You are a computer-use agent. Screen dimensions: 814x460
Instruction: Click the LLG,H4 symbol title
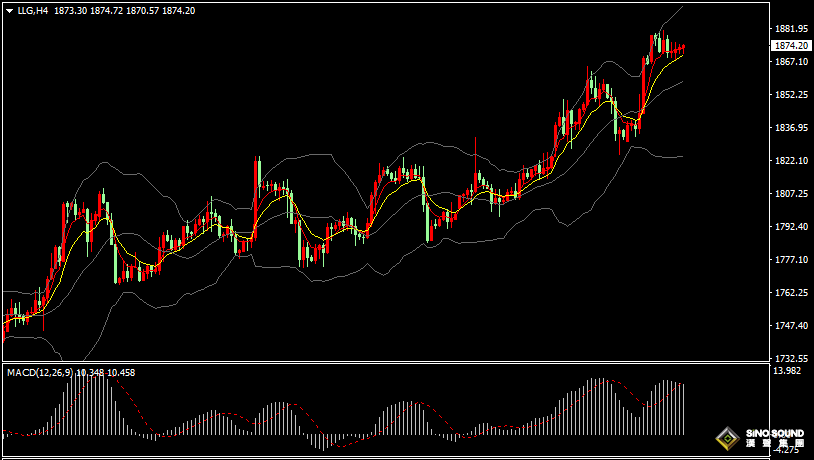click(33, 10)
